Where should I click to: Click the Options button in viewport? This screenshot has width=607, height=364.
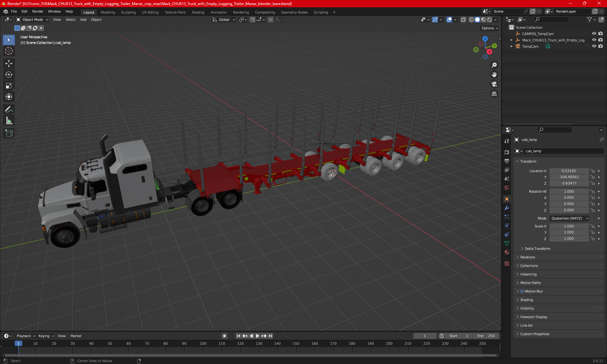pos(490,28)
